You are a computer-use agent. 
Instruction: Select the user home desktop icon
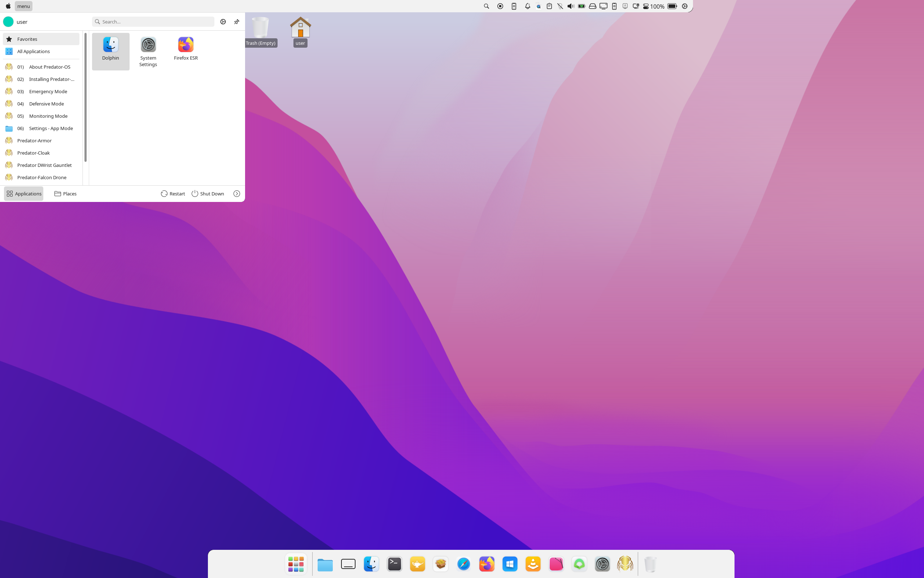pyautogui.click(x=301, y=32)
